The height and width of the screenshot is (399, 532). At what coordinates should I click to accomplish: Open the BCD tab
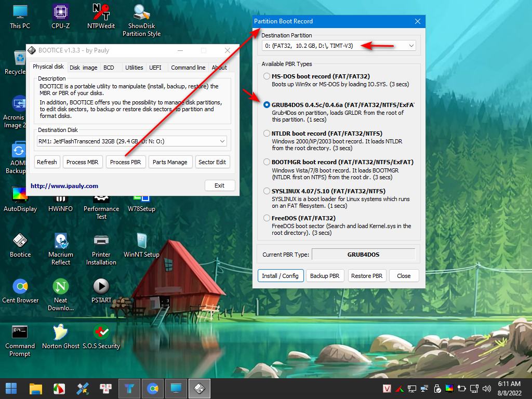point(109,68)
